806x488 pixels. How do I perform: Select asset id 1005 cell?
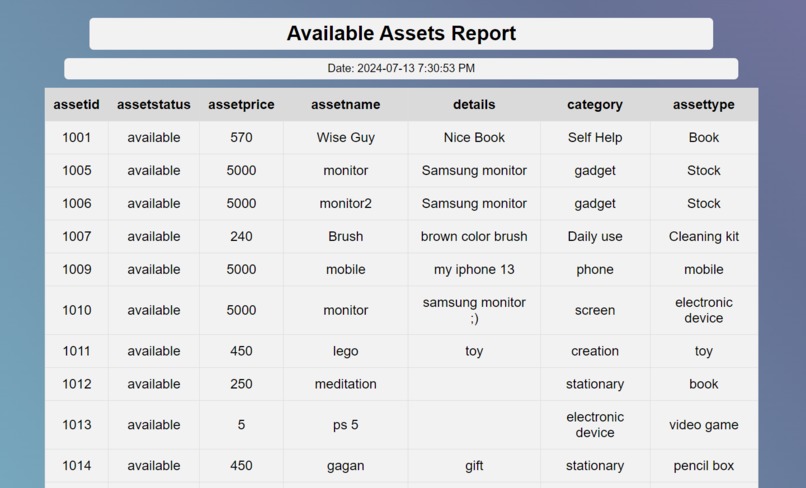point(77,170)
